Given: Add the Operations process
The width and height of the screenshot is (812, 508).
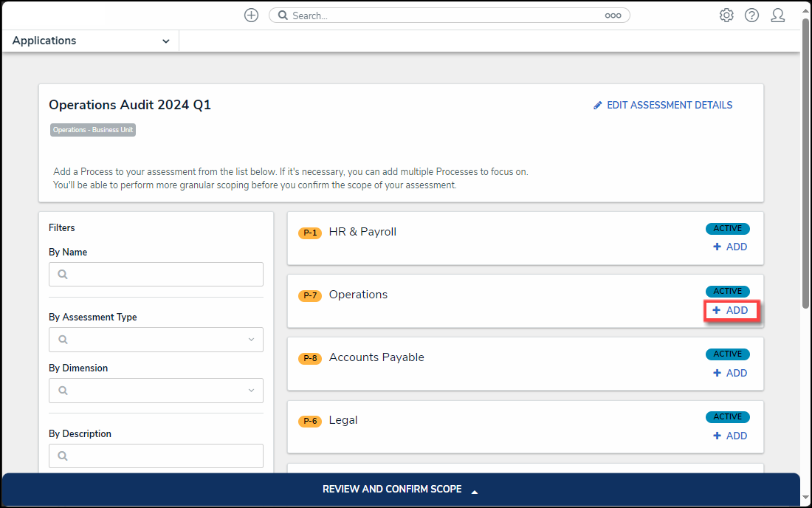Looking at the screenshot, I should pos(731,310).
